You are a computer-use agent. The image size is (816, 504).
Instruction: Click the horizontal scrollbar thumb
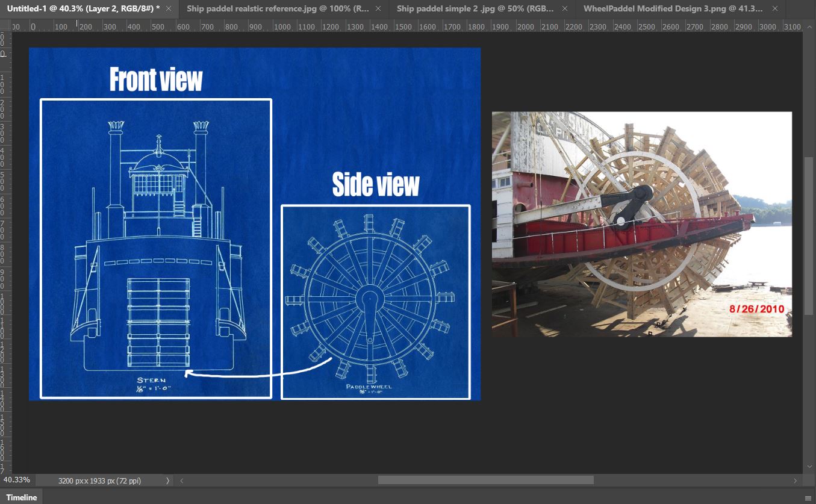coord(485,481)
